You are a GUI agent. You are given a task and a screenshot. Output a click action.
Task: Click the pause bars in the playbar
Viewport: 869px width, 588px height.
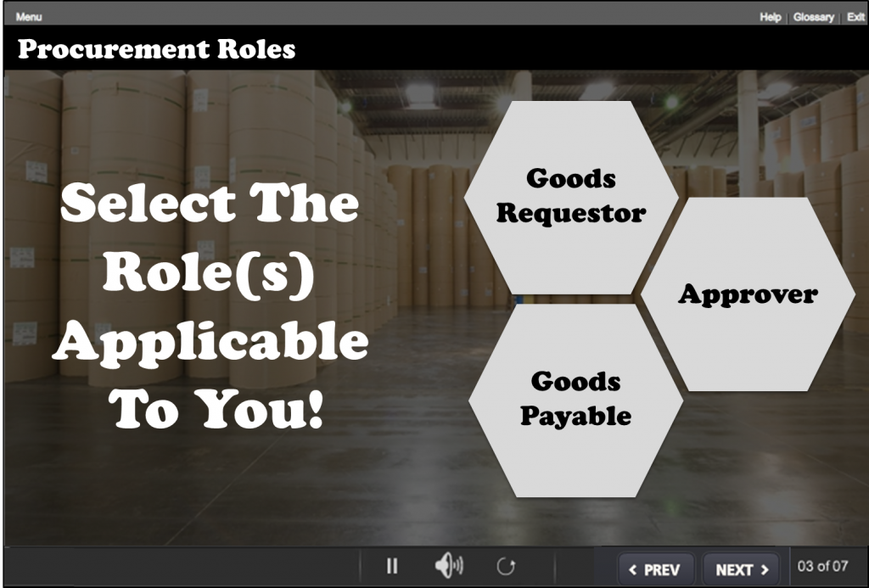(392, 564)
